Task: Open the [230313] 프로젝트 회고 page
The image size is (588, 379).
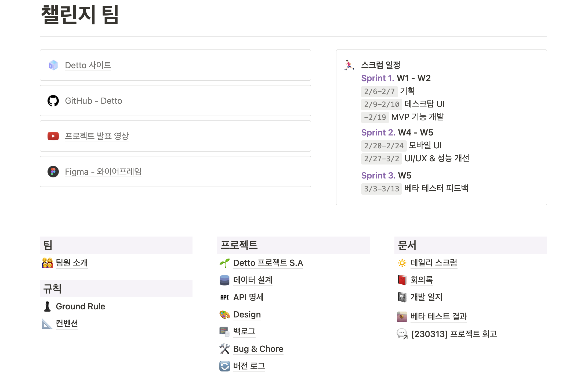Action: (454, 334)
